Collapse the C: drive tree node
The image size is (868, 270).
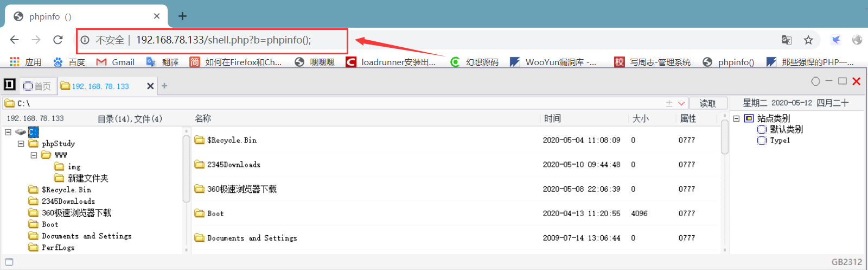pyautogui.click(x=8, y=132)
